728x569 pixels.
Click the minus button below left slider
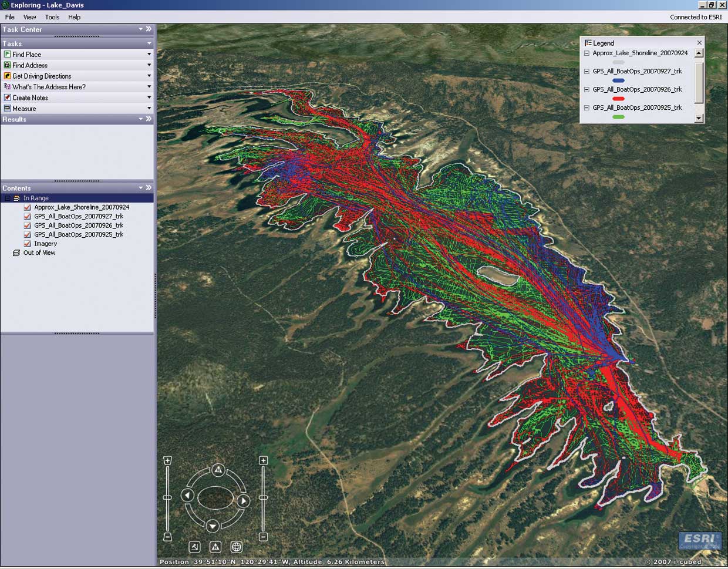pyautogui.click(x=167, y=537)
